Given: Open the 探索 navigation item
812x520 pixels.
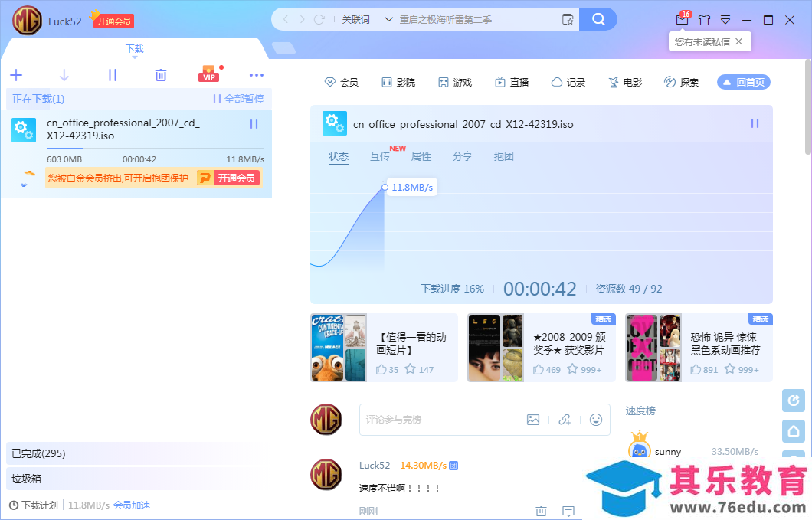Looking at the screenshot, I should tap(682, 83).
